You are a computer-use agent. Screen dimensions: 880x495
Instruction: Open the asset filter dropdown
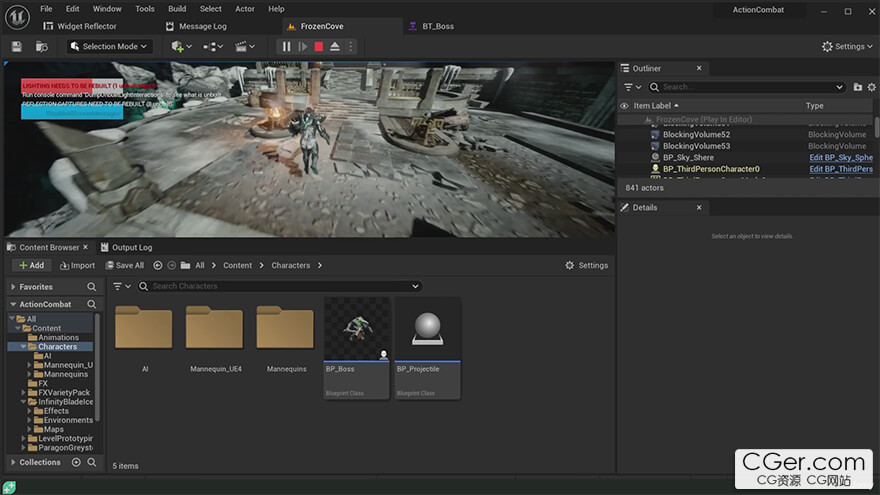[122, 286]
